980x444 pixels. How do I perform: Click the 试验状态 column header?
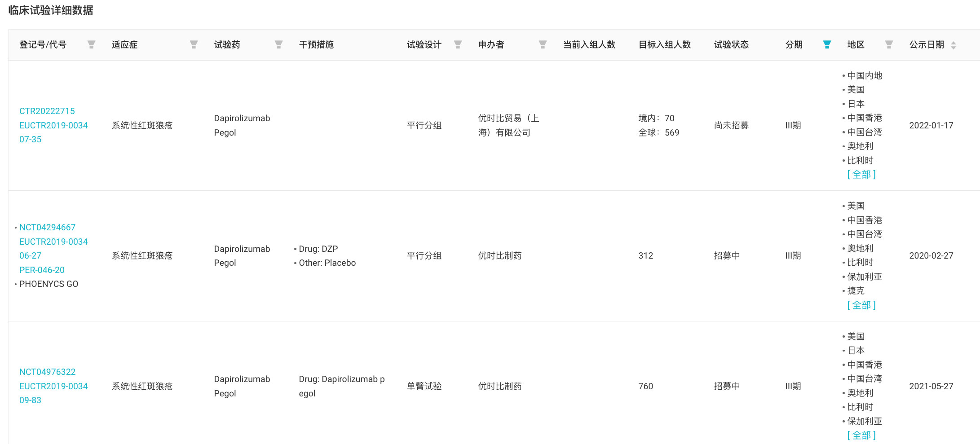pyautogui.click(x=731, y=44)
